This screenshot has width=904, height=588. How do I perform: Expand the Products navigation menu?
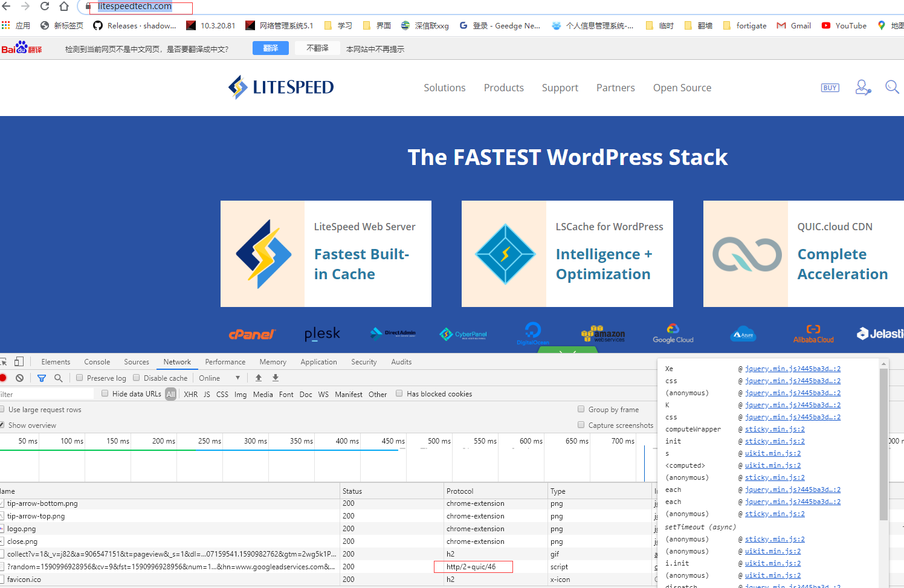(503, 88)
